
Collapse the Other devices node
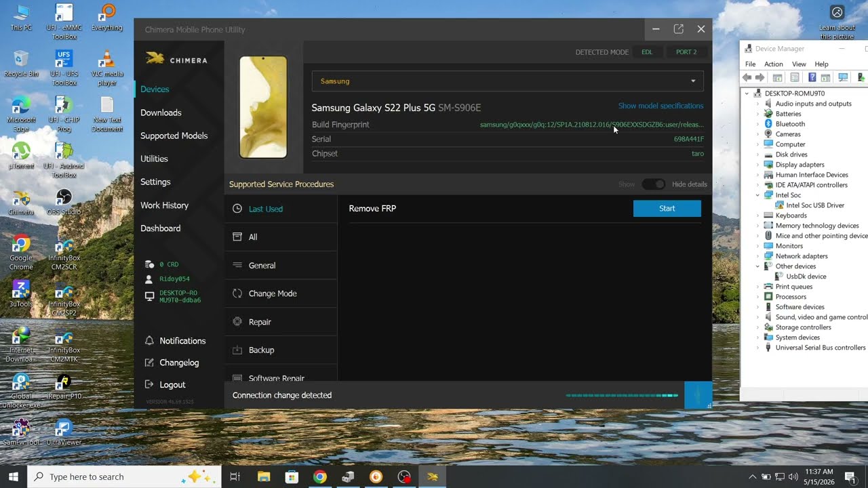[x=758, y=266]
